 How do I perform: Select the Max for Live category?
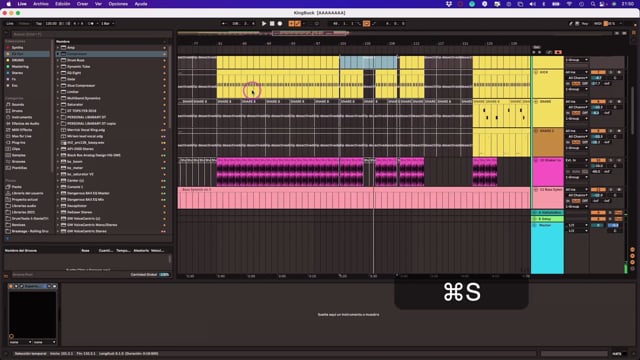pos(21,136)
